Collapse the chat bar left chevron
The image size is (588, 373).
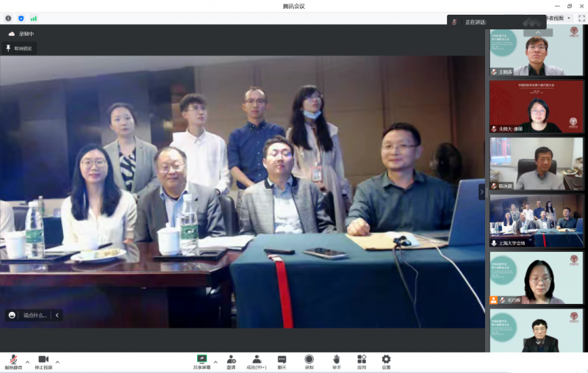click(x=57, y=315)
